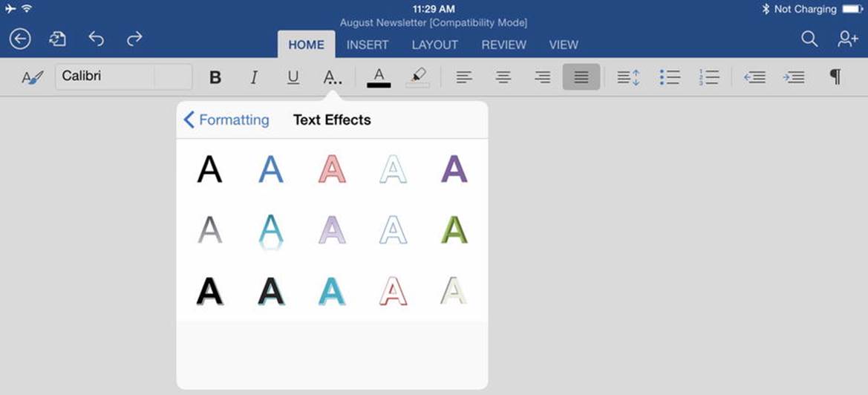
Task: Select the highlighter pen icon
Action: [x=418, y=77]
